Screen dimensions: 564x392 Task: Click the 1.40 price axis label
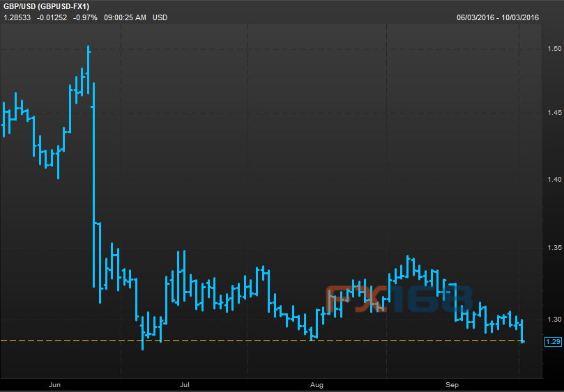pos(554,180)
